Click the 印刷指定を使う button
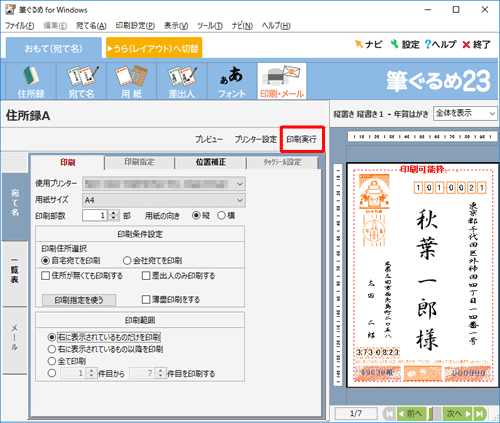 tap(79, 300)
